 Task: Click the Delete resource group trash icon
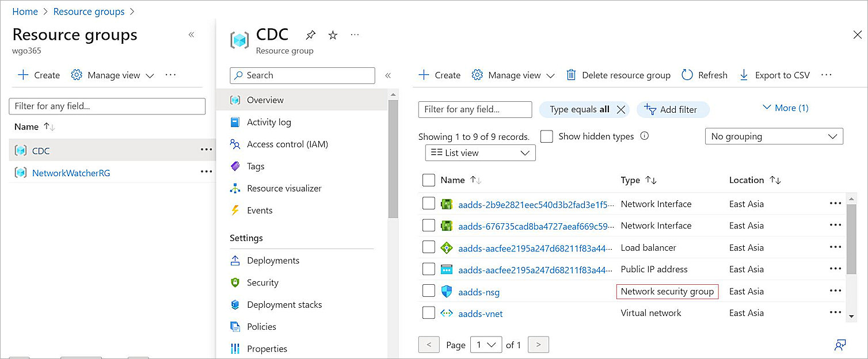[570, 75]
